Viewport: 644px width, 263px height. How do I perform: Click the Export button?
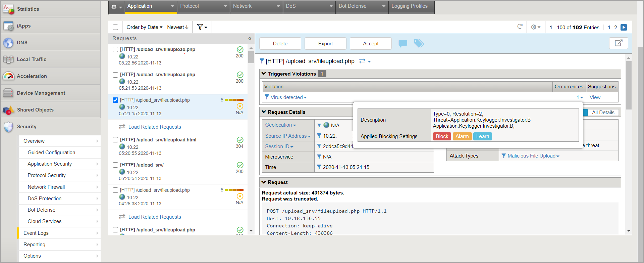tap(325, 44)
